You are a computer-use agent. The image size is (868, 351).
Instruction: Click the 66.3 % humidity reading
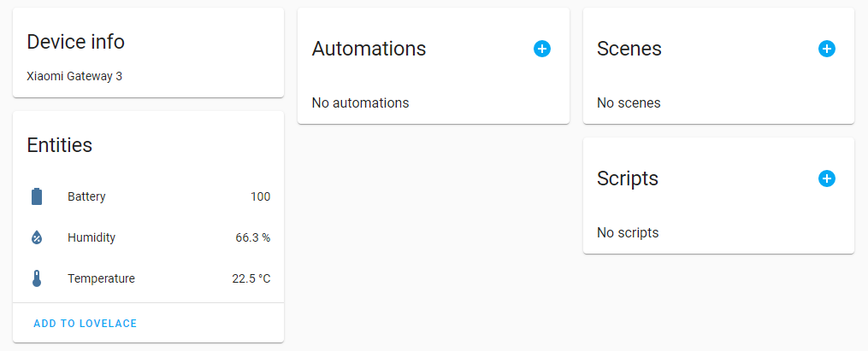point(252,237)
